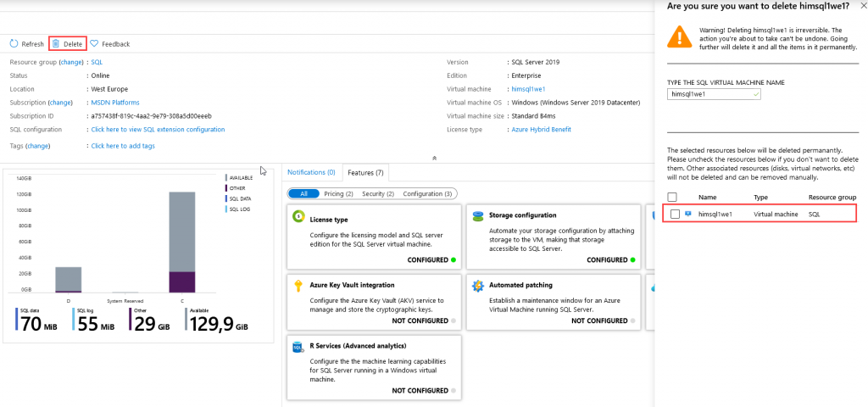Open the Azure Key Vault integration card

[374, 302]
